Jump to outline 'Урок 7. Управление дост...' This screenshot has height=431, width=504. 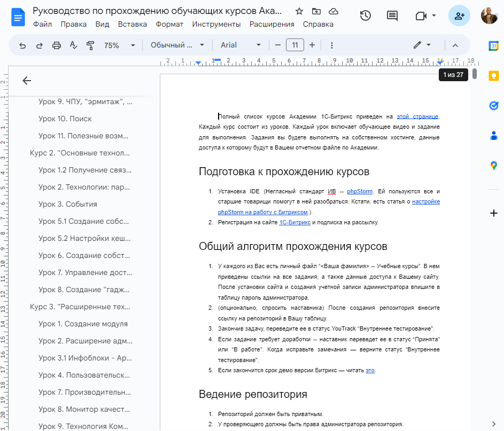85,273
